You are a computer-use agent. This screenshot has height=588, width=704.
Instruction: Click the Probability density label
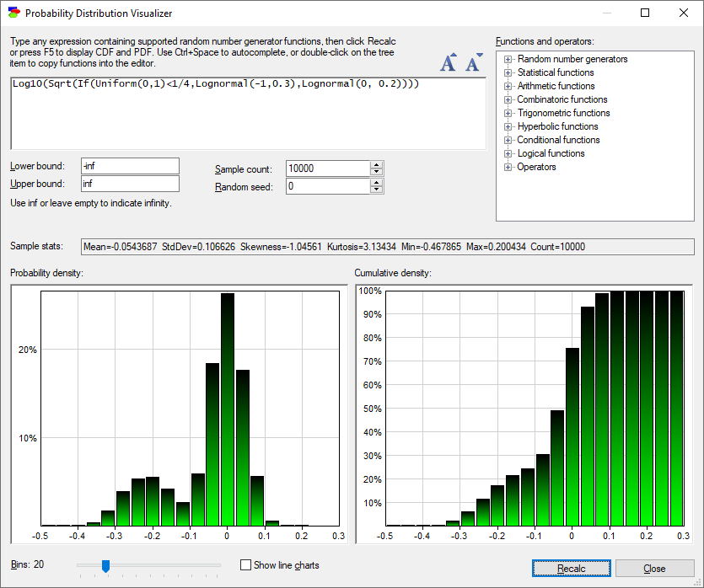(x=46, y=273)
